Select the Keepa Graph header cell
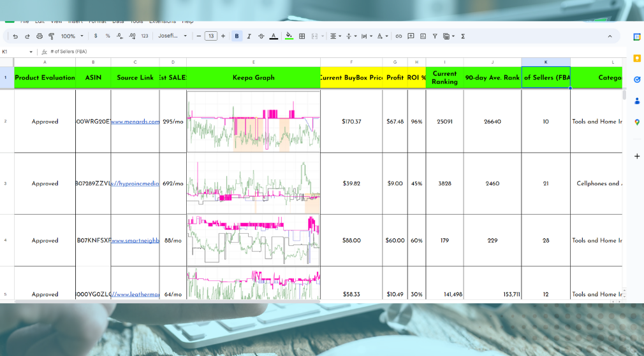 (x=253, y=78)
